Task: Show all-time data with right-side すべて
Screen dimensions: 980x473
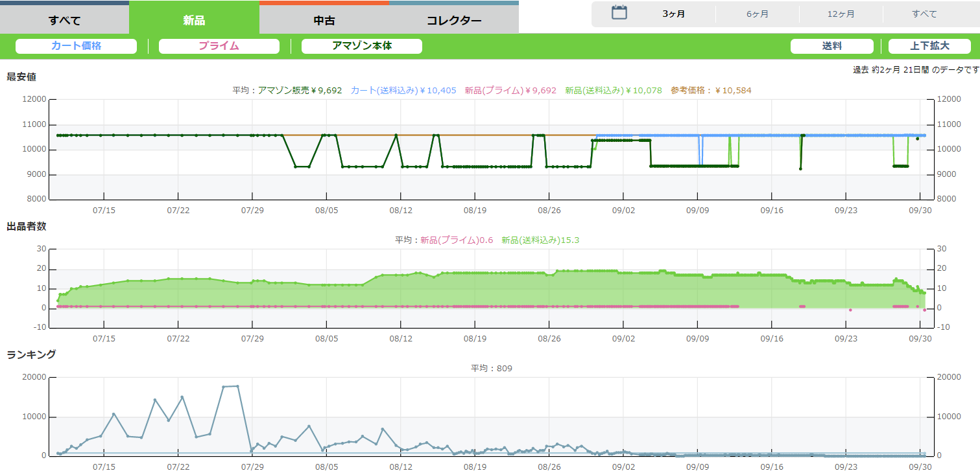Action: [x=924, y=14]
